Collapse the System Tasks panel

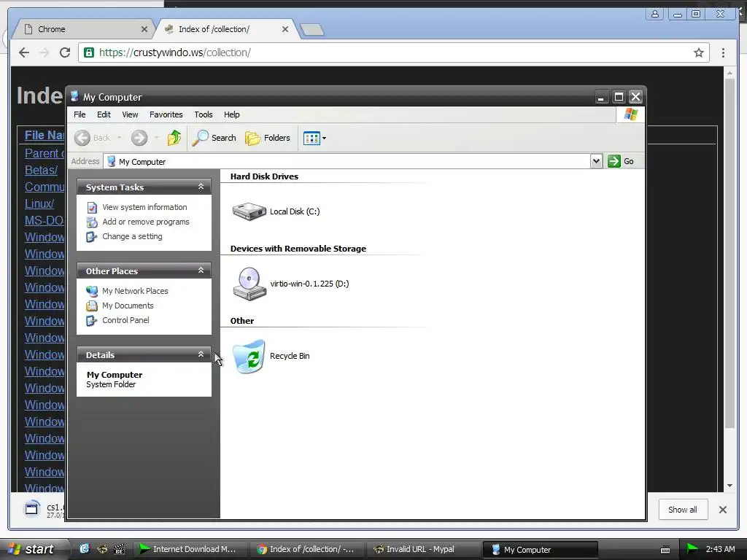click(201, 187)
